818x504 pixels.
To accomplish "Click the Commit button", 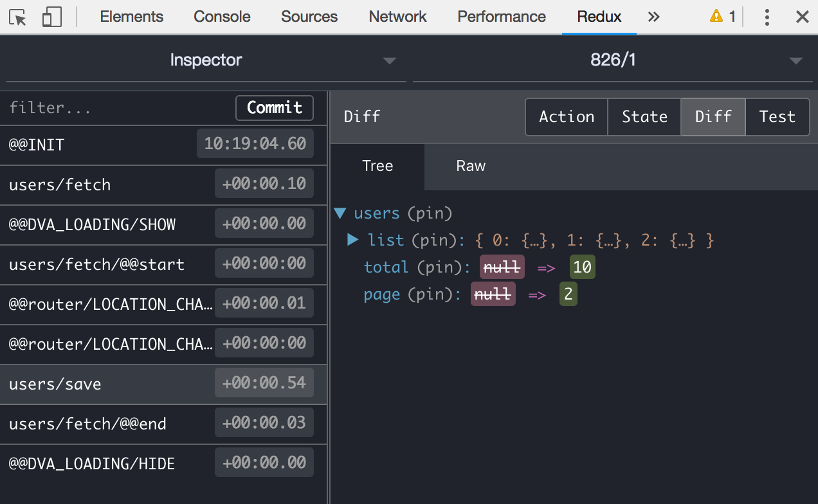I will click(275, 107).
